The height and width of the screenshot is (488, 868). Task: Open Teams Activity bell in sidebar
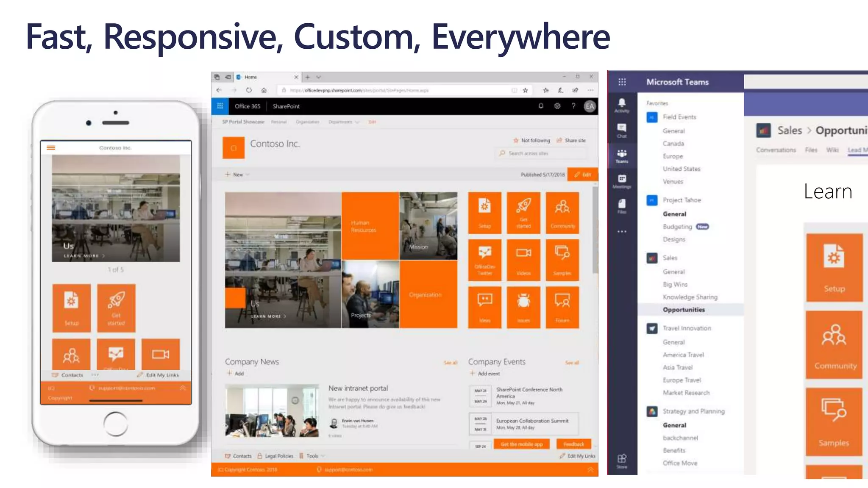pos(622,105)
